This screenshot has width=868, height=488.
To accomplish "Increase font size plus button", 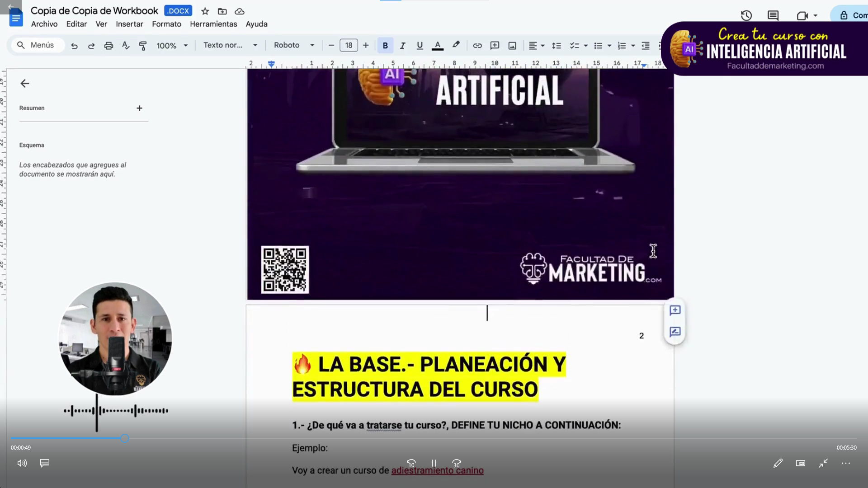I will point(366,45).
